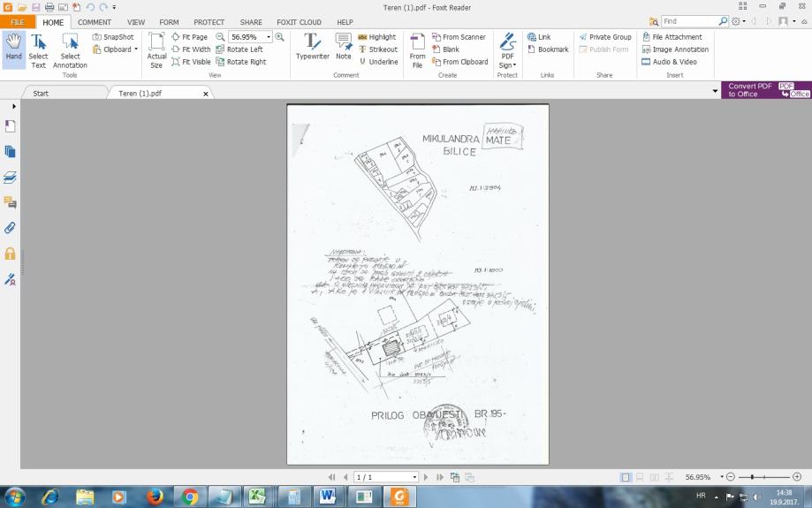Open the page number dropdown
The image size is (812, 508).
[x=414, y=477]
